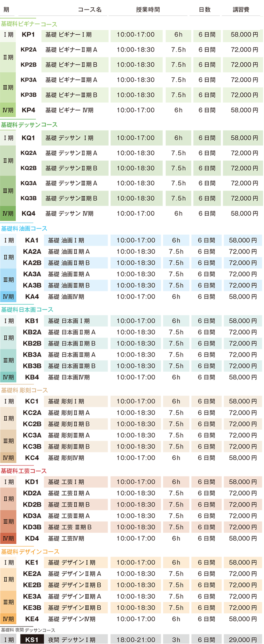Select course code KC4
This screenshot has width=264, height=644.
tap(32, 458)
